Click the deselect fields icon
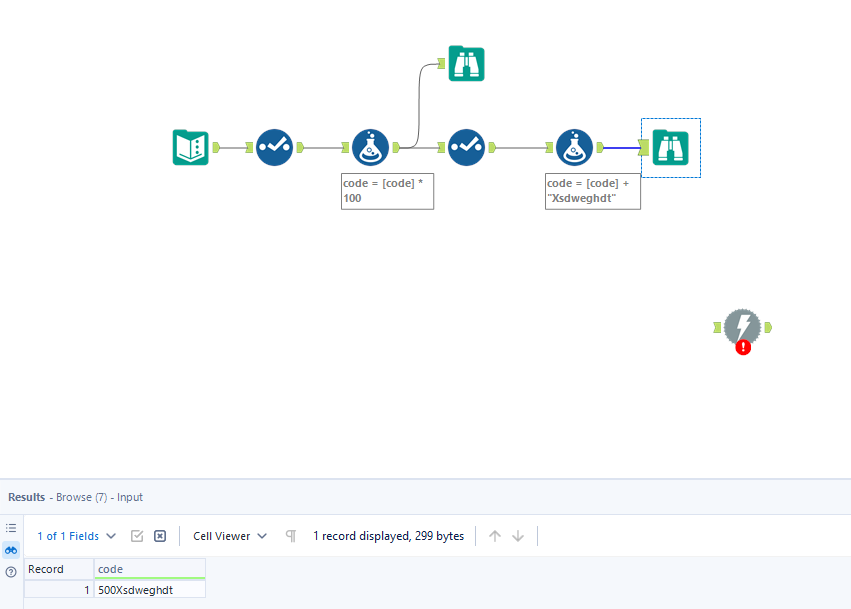Image resolution: width=851 pixels, height=609 pixels. pyautogui.click(x=160, y=535)
